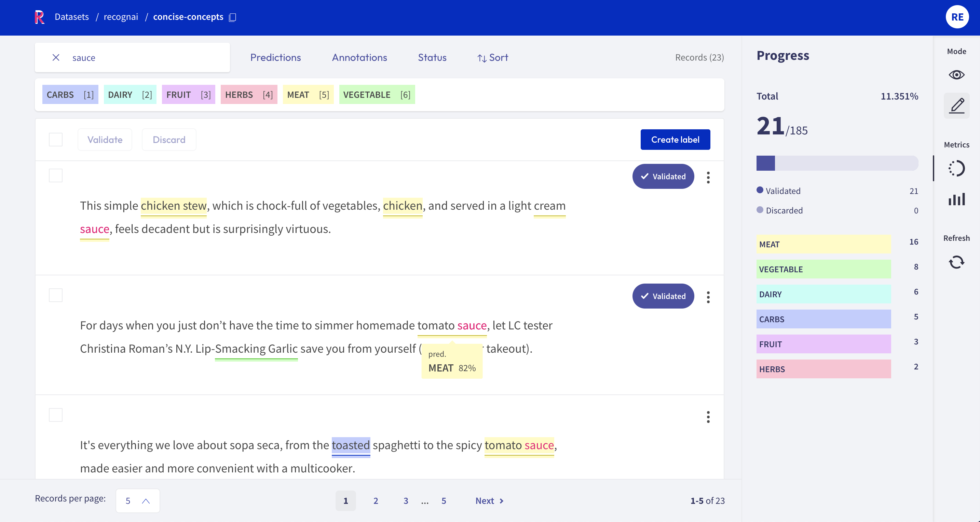980x522 pixels.
Task: Copy dataset name with clipboard icon
Action: tap(232, 17)
